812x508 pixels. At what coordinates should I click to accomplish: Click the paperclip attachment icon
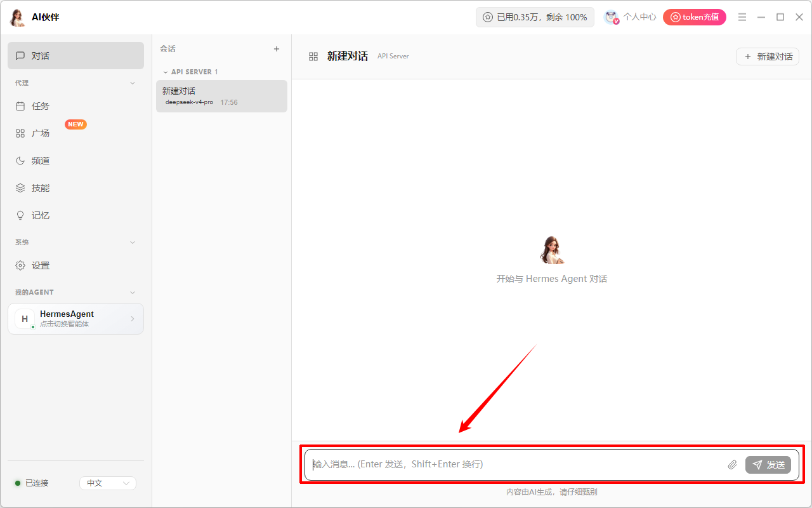732,465
